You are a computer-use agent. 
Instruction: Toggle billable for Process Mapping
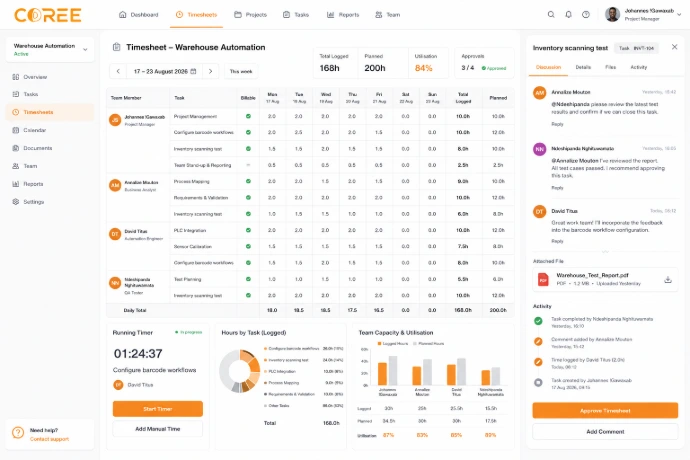(x=248, y=181)
